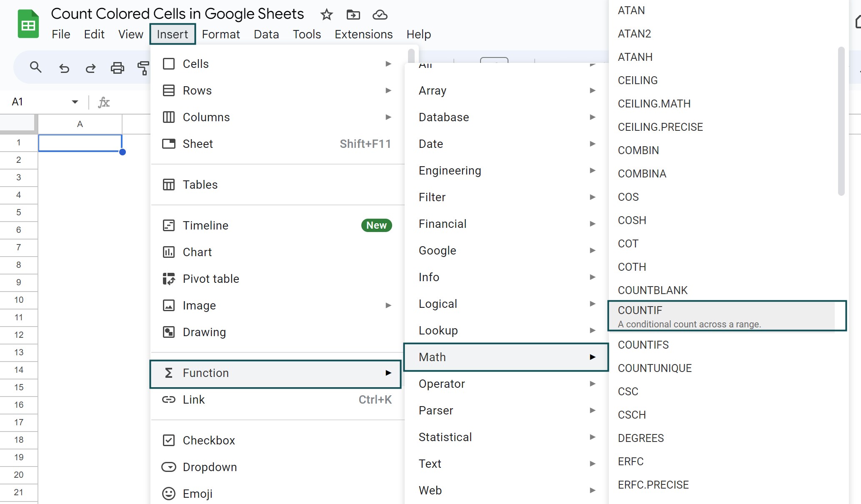Open the View menu
This screenshot has width=861, height=504.
pyautogui.click(x=130, y=34)
